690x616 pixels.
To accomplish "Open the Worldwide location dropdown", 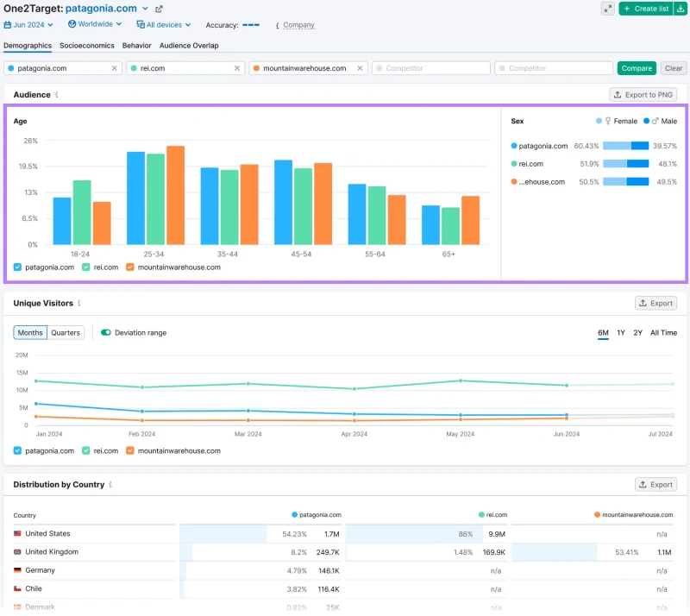I will tap(95, 24).
